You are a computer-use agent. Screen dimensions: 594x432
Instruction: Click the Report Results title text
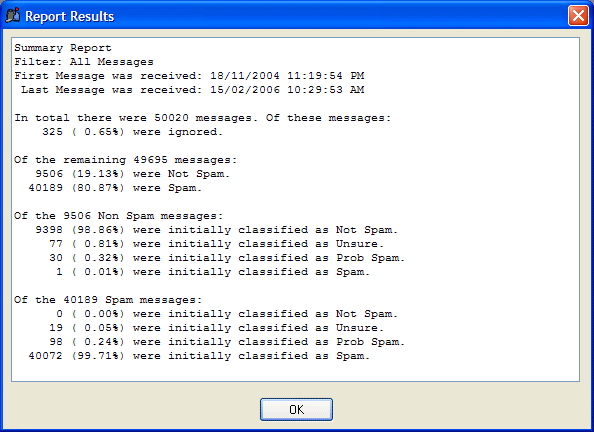pos(70,16)
